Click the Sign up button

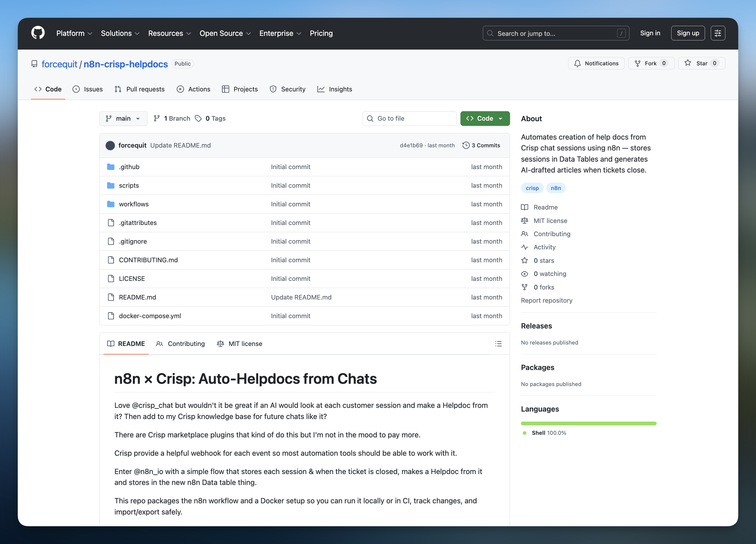688,33
